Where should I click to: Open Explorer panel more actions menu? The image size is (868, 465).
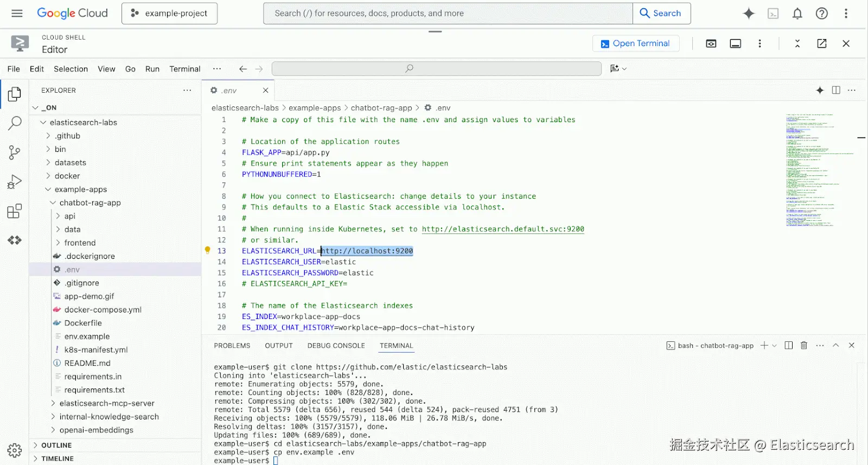[187, 90]
